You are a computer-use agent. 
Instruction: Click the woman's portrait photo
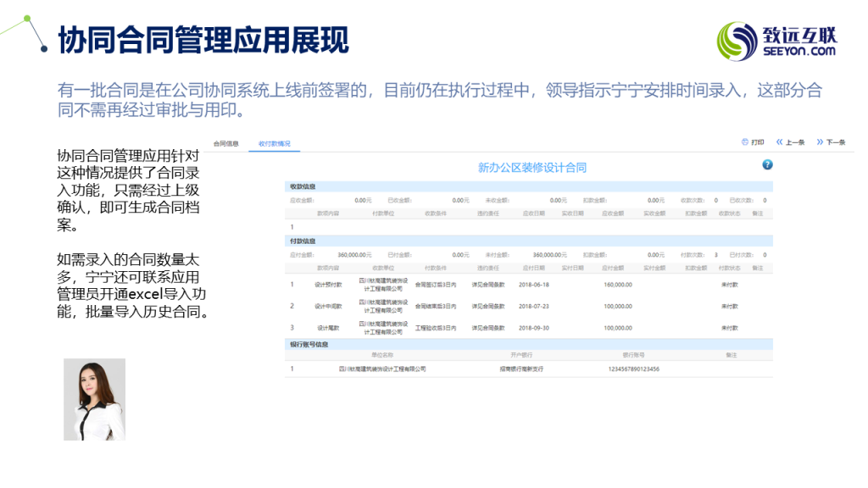[94, 399]
